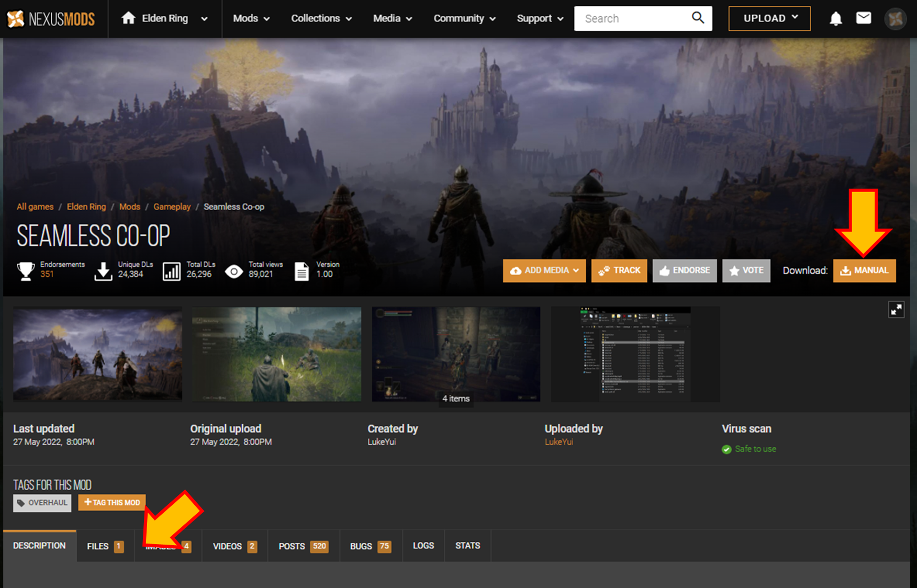The width and height of the screenshot is (917, 588).
Task: Open the Support dropdown menu
Action: 540,18
